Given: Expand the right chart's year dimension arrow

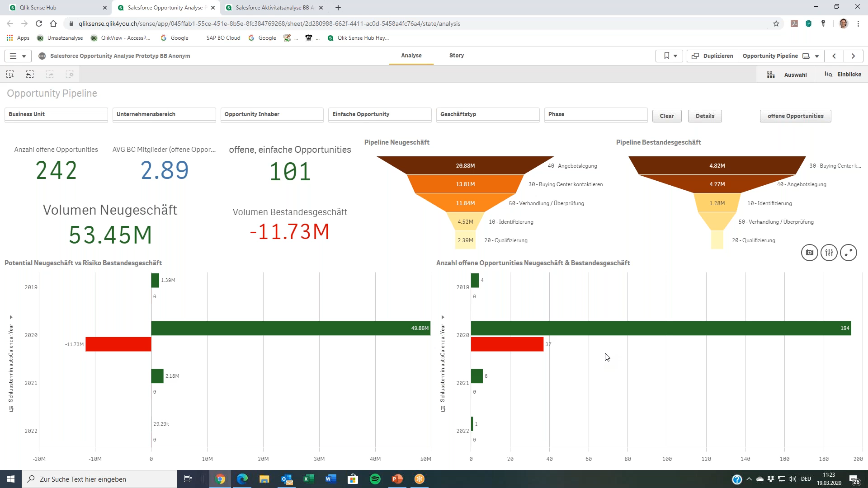Looking at the screenshot, I should [x=443, y=317].
